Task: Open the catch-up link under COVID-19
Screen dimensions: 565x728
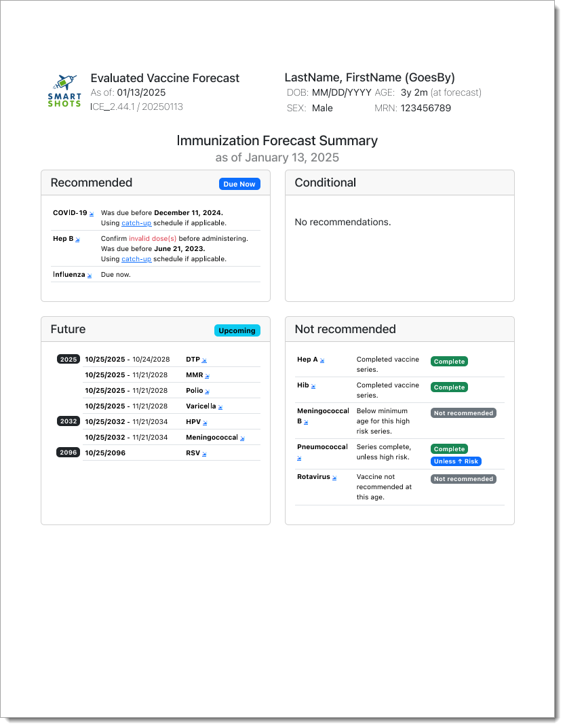Action: pos(136,223)
